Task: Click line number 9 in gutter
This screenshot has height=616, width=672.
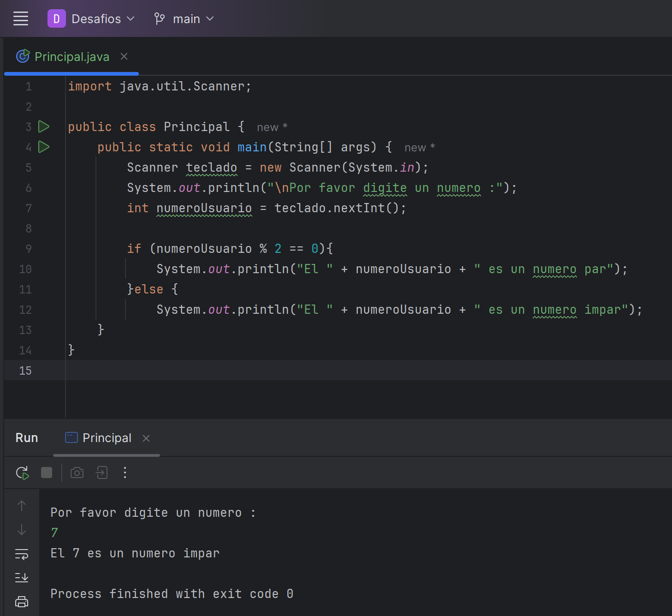Action: 29,249
